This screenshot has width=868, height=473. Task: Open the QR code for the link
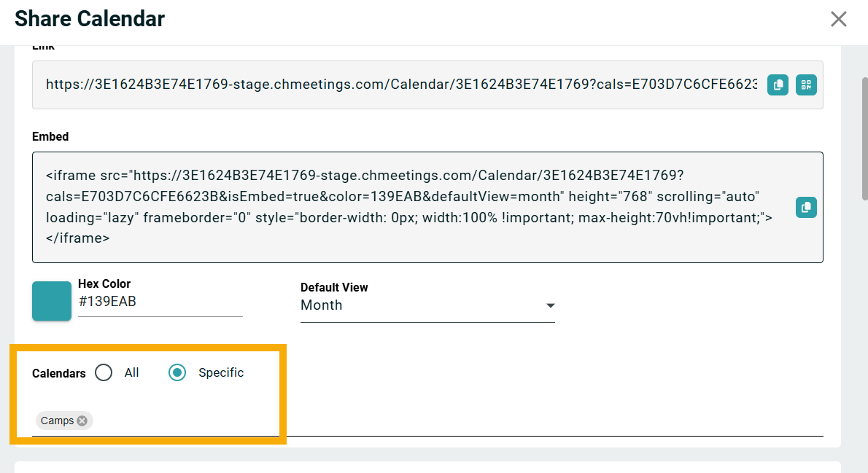[x=806, y=85]
